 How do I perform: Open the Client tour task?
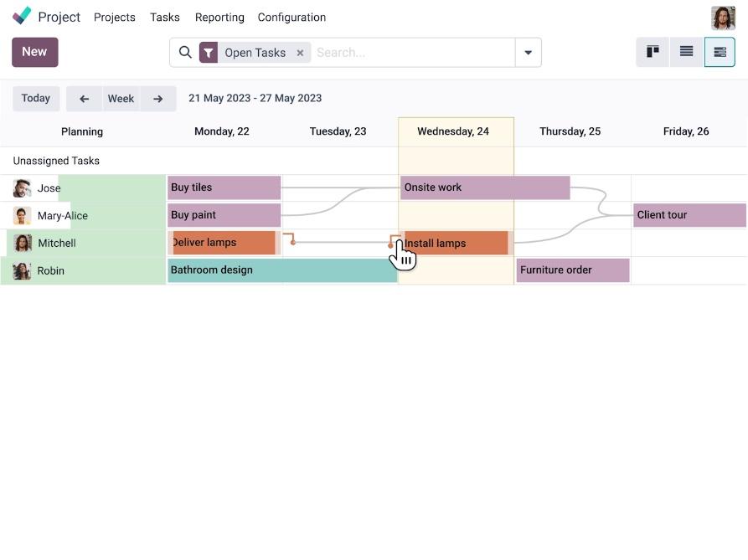pyautogui.click(x=689, y=215)
